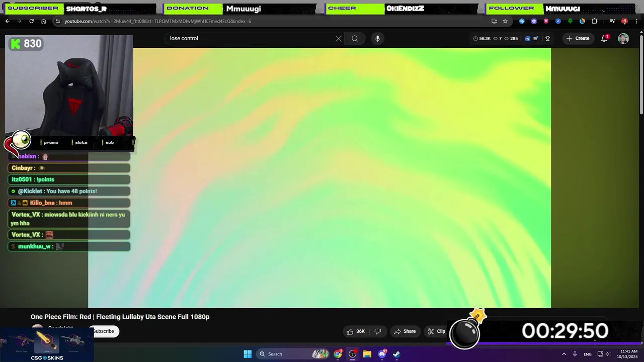Click the !sub label on overlay

tap(108, 142)
